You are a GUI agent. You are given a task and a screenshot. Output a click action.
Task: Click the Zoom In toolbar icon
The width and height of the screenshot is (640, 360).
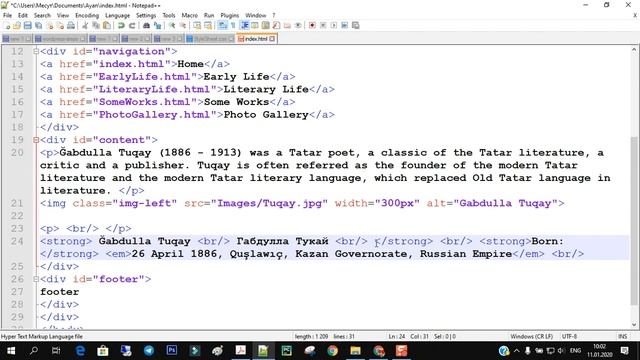(172, 25)
